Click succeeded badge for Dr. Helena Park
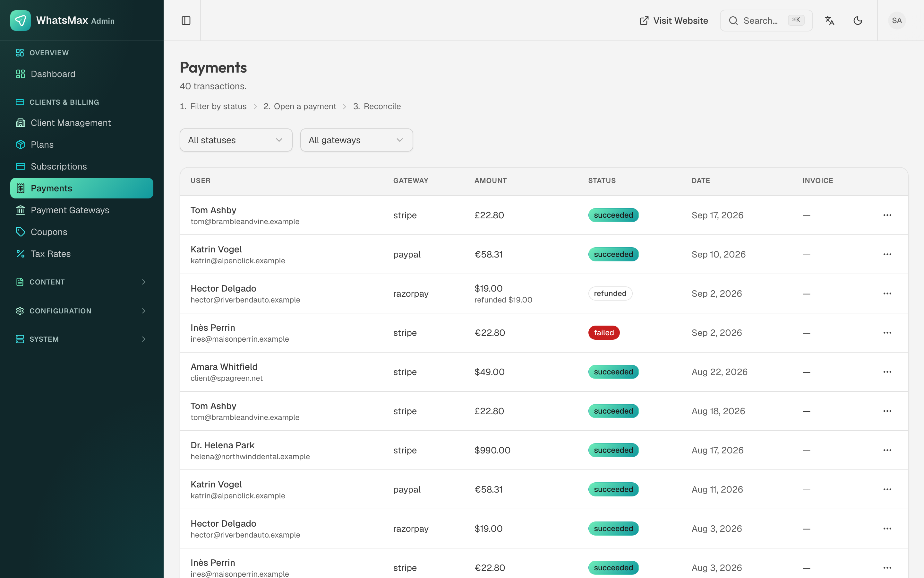 pos(613,450)
